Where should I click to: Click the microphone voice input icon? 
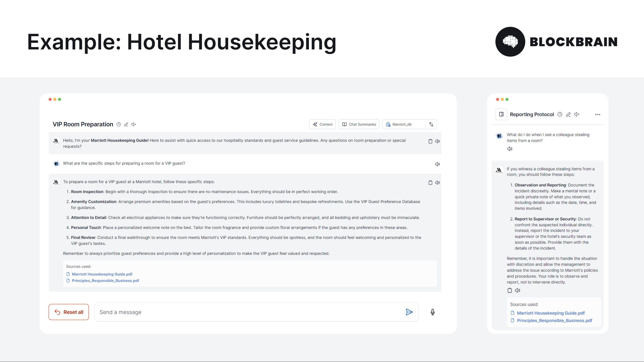tap(432, 312)
